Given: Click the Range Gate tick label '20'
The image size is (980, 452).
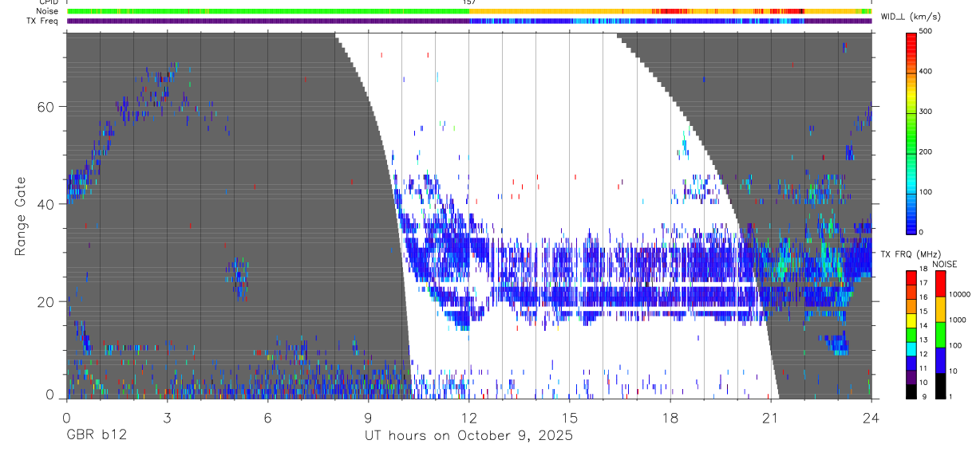Looking at the screenshot, I should (x=46, y=302).
